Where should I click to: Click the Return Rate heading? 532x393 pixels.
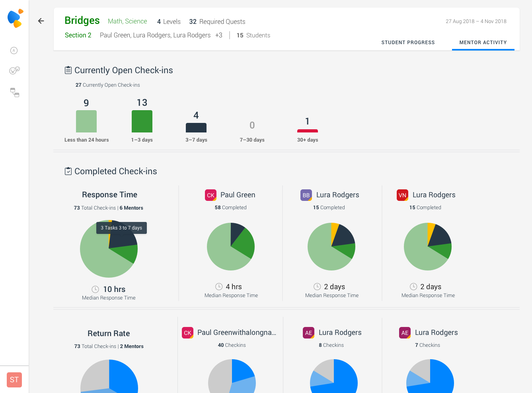pos(109,333)
